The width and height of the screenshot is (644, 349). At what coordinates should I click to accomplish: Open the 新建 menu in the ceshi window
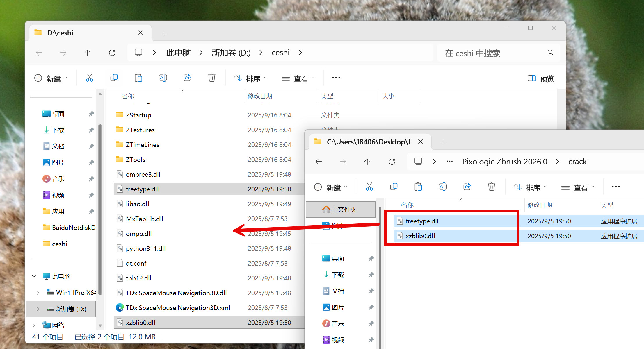click(x=51, y=78)
